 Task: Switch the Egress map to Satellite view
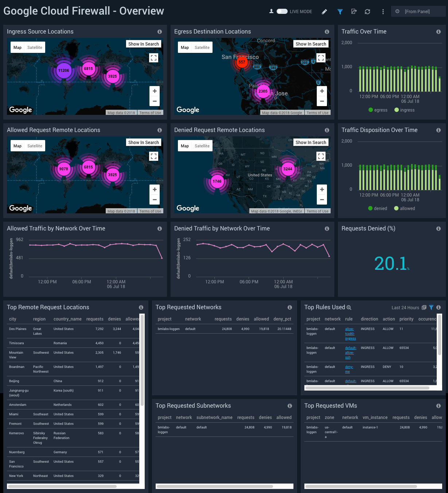(x=202, y=47)
